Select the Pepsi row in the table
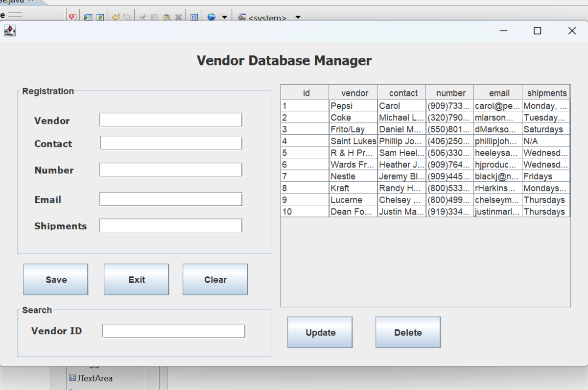The width and height of the screenshot is (588, 390). [353, 106]
